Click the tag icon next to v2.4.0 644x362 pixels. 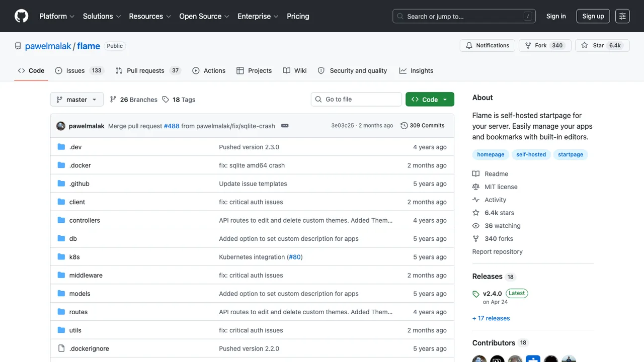click(x=476, y=294)
